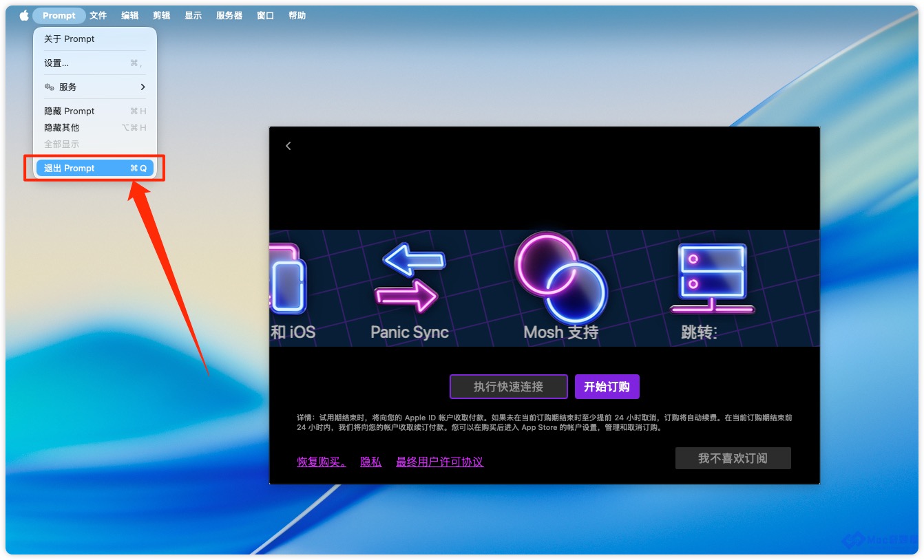Open the 编辑 menu

pos(130,15)
